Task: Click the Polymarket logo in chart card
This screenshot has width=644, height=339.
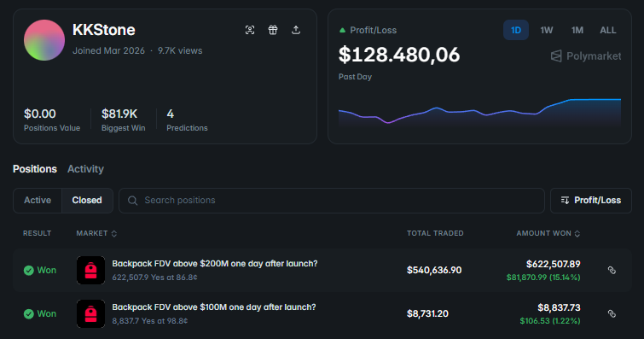Action: point(586,56)
